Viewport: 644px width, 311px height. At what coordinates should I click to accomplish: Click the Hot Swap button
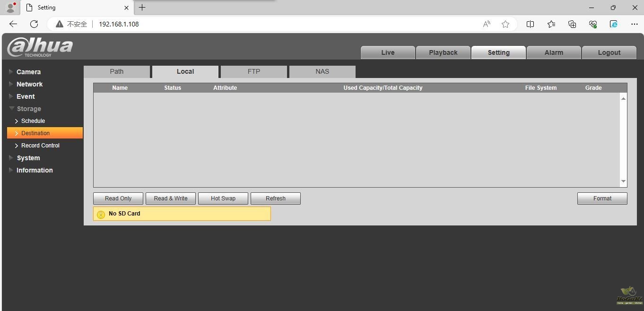223,199
